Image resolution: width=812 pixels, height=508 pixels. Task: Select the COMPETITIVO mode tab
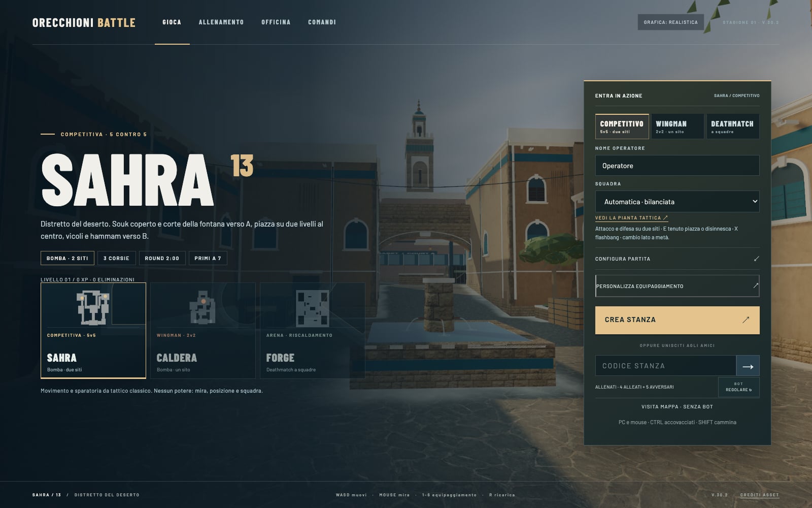click(622, 126)
